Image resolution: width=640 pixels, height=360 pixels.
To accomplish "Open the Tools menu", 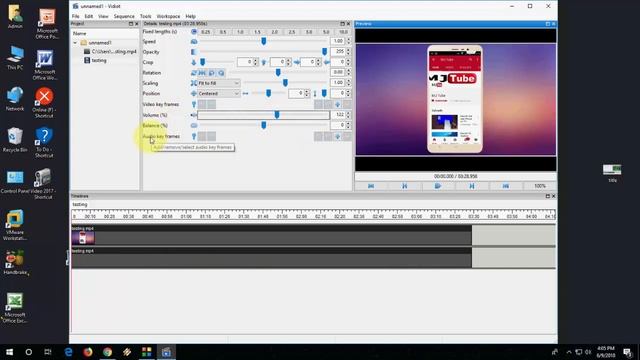I will coord(146,16).
